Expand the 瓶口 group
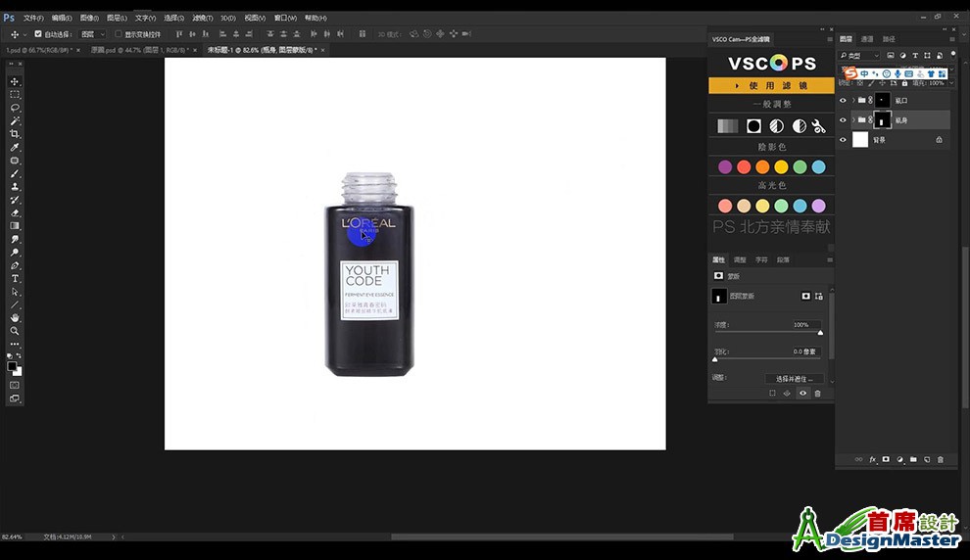This screenshot has height=560, width=970. click(853, 100)
